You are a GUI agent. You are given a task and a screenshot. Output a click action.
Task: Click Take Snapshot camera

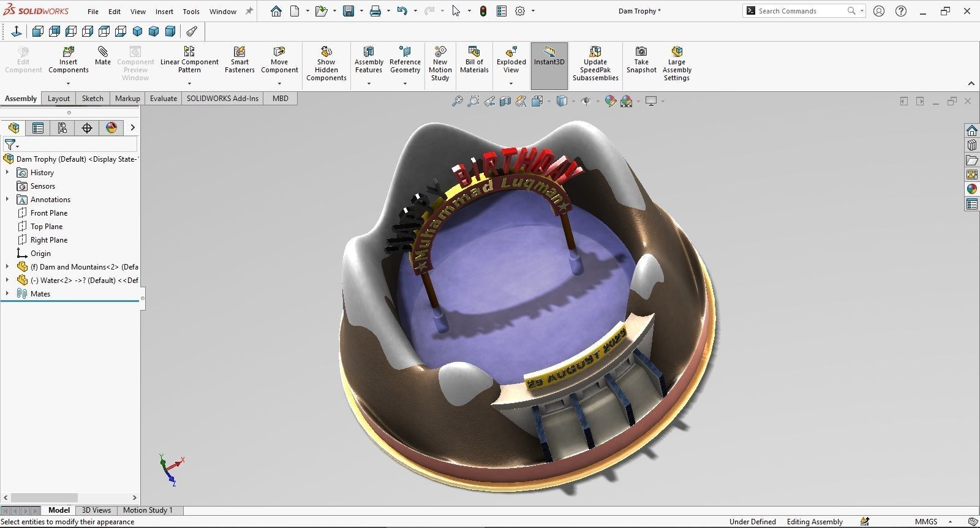coord(641,59)
